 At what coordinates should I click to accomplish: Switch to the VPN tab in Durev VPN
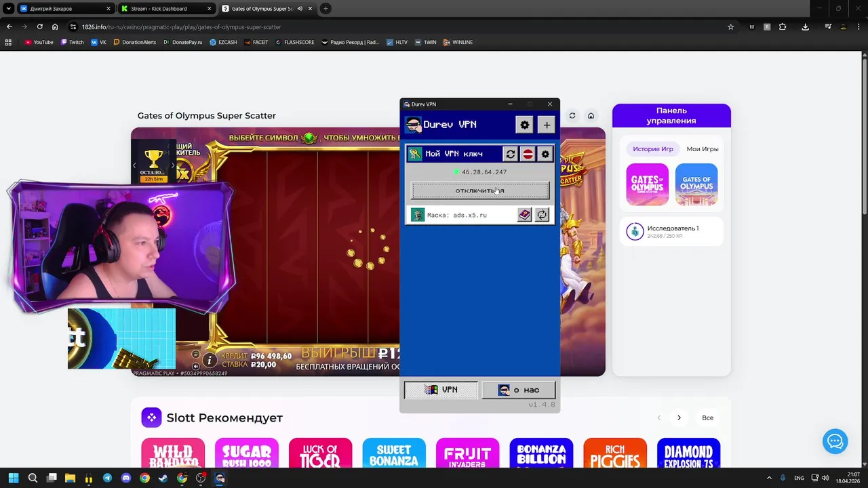(x=441, y=390)
